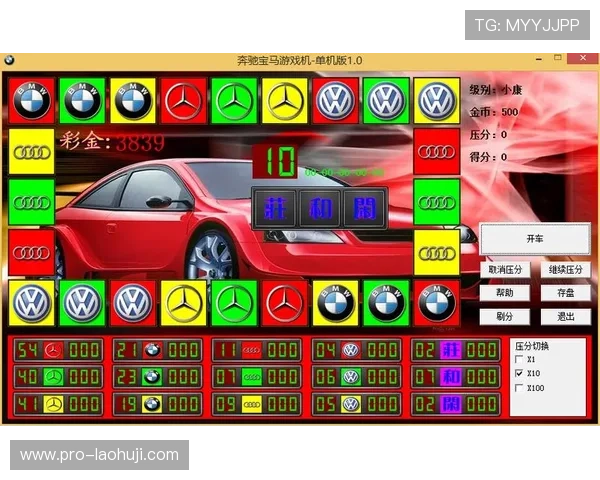Click the 继续压分 continue bet button
600x480 pixels.
click(566, 270)
